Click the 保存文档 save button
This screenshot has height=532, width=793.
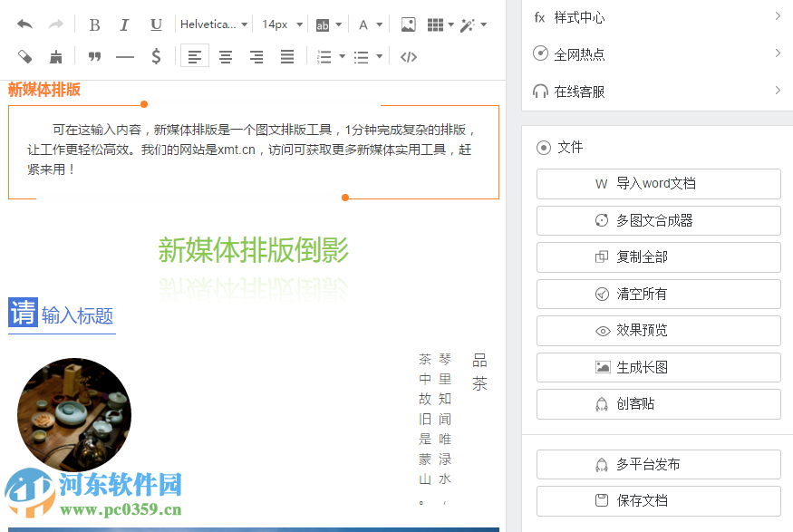pos(658,501)
